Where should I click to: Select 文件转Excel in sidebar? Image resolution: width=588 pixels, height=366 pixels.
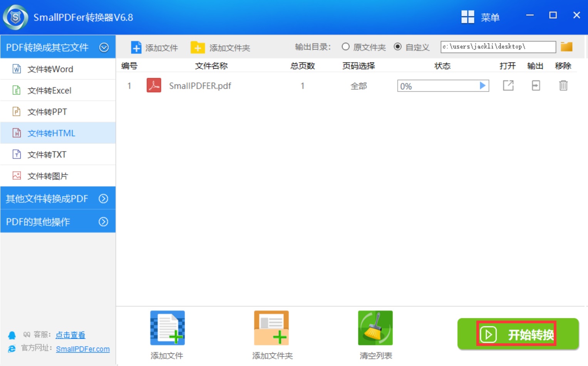58,90
